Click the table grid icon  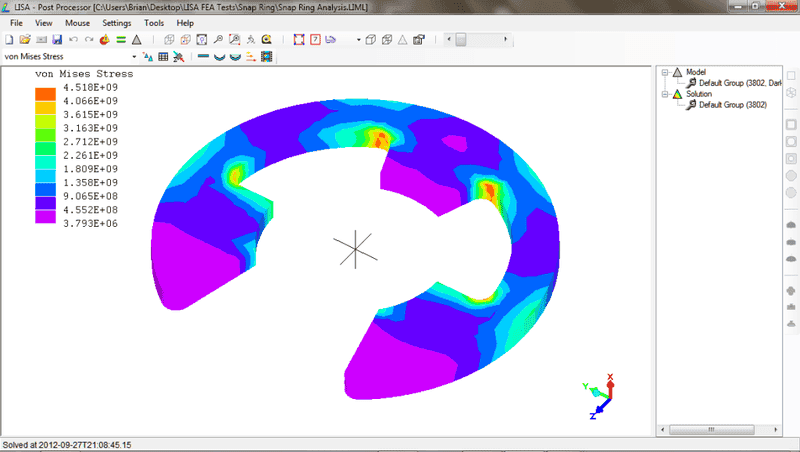[163, 57]
